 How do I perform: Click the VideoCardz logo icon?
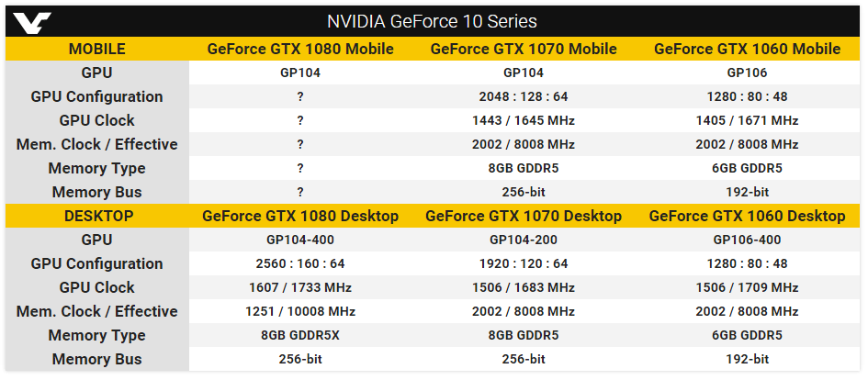point(33,22)
